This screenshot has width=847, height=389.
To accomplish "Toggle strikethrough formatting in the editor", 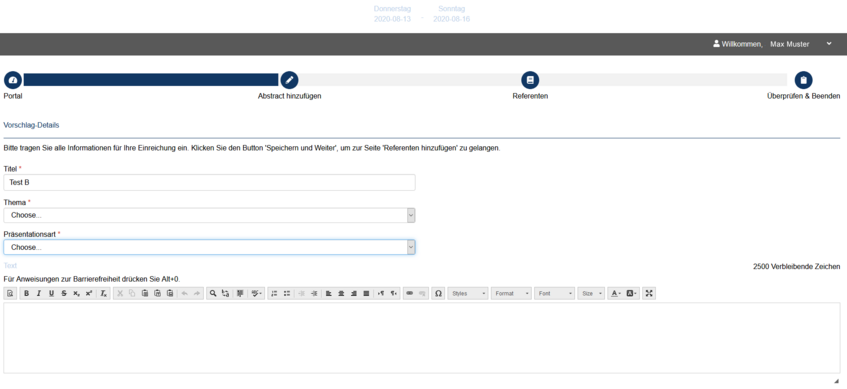I will (x=64, y=293).
